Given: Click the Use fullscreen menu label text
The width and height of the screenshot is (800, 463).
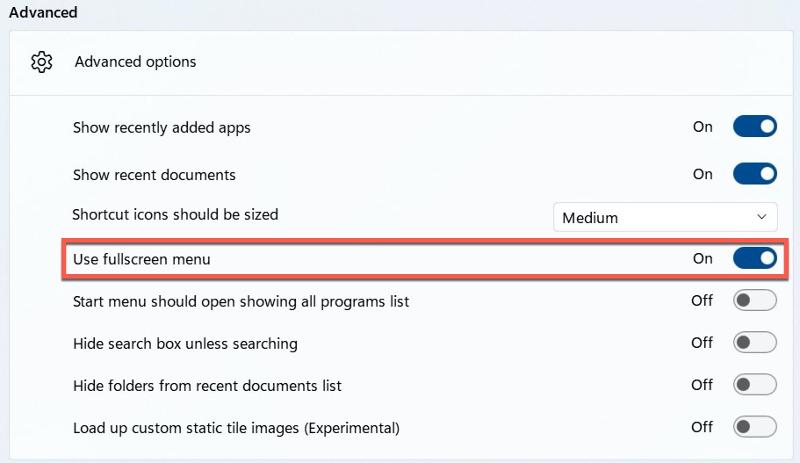Looking at the screenshot, I should (141, 259).
